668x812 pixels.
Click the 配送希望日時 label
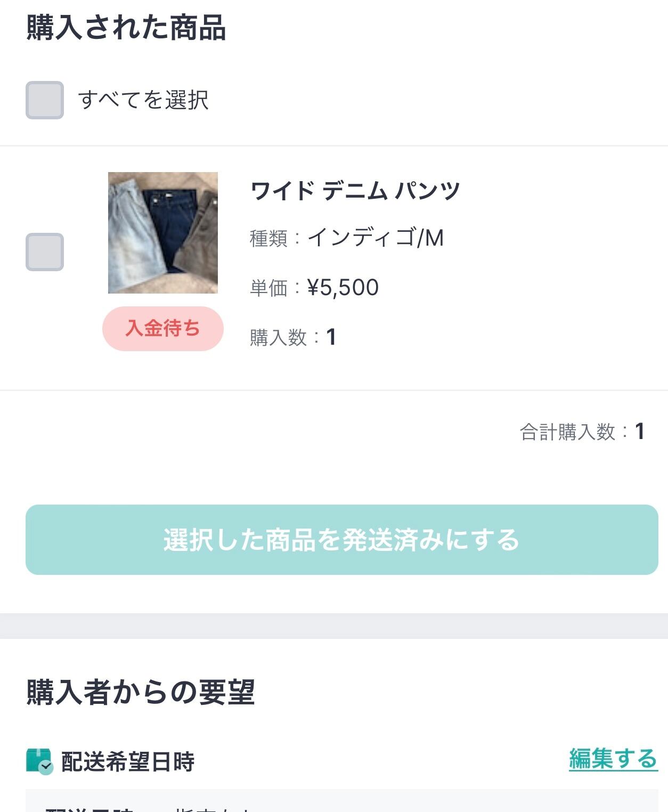pyautogui.click(x=128, y=762)
